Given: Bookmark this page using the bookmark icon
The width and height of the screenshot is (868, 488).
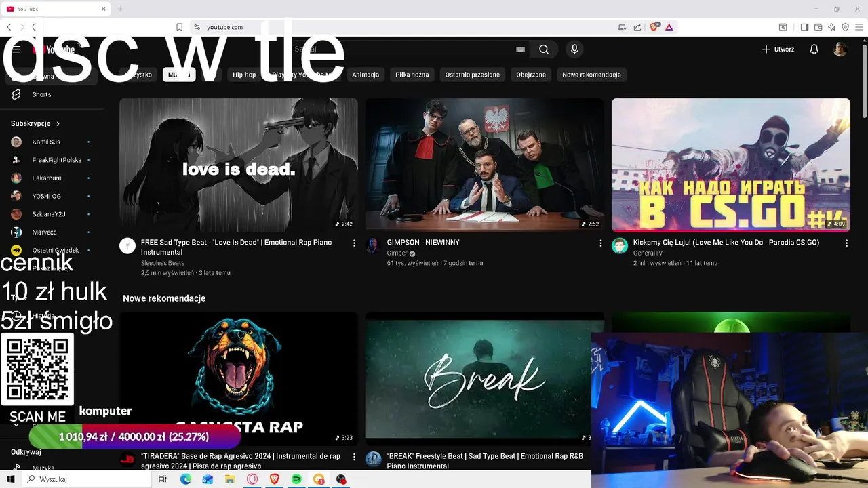Looking at the screenshot, I should pyautogui.click(x=179, y=27).
